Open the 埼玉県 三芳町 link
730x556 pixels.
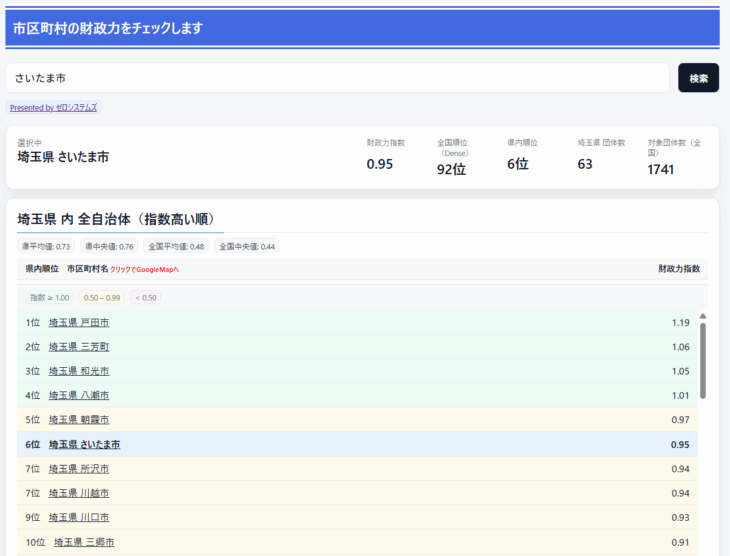[79, 347]
